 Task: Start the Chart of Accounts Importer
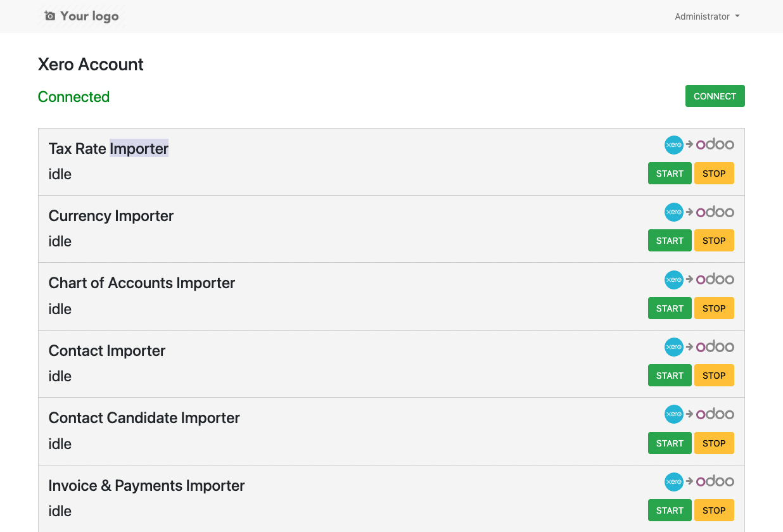(x=670, y=308)
